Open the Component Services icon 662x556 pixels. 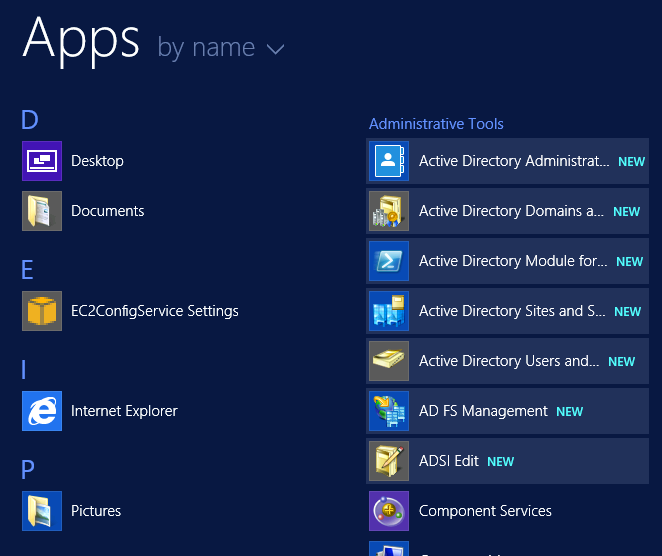[x=389, y=511]
